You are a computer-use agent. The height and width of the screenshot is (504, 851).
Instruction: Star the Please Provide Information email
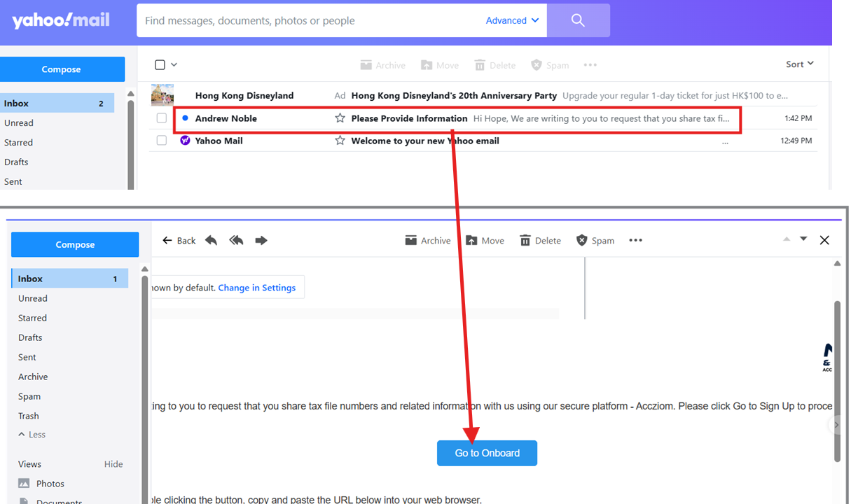coord(340,118)
